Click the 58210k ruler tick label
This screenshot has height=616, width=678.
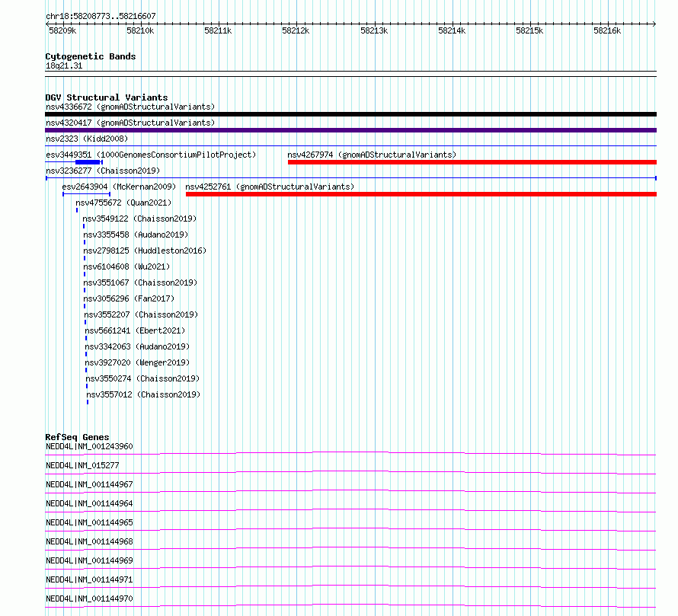[140, 30]
